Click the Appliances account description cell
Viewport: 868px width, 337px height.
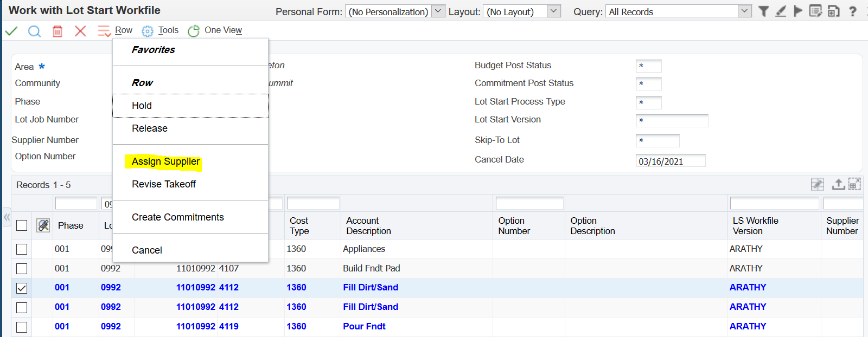364,249
